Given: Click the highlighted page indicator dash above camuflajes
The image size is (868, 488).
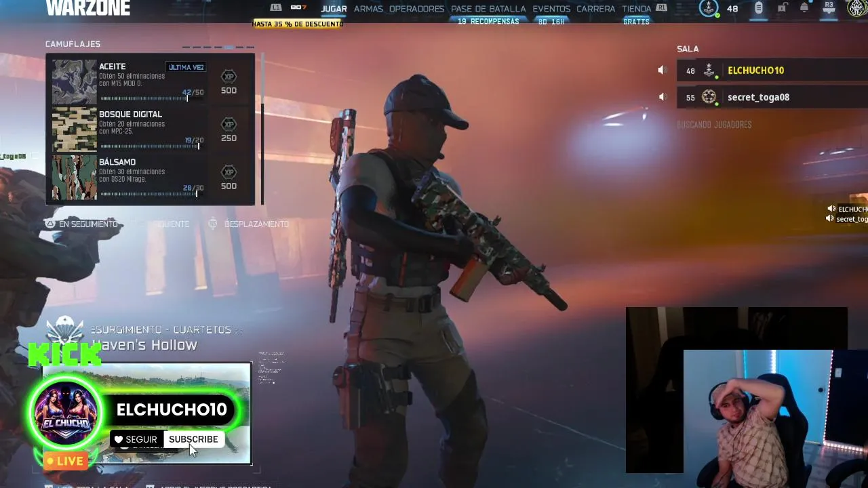Looking at the screenshot, I should pos(229,47).
